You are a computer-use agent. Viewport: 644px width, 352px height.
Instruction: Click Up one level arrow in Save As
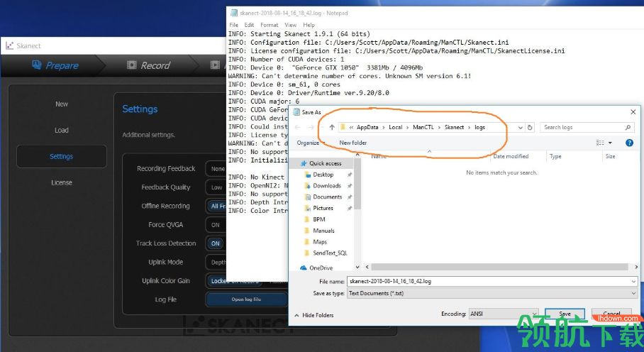(332, 127)
